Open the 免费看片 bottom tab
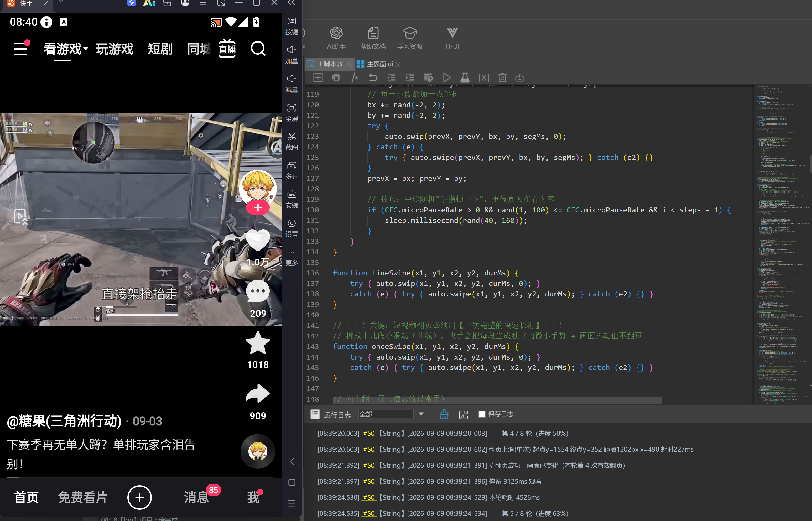812x521 pixels. pos(83,497)
